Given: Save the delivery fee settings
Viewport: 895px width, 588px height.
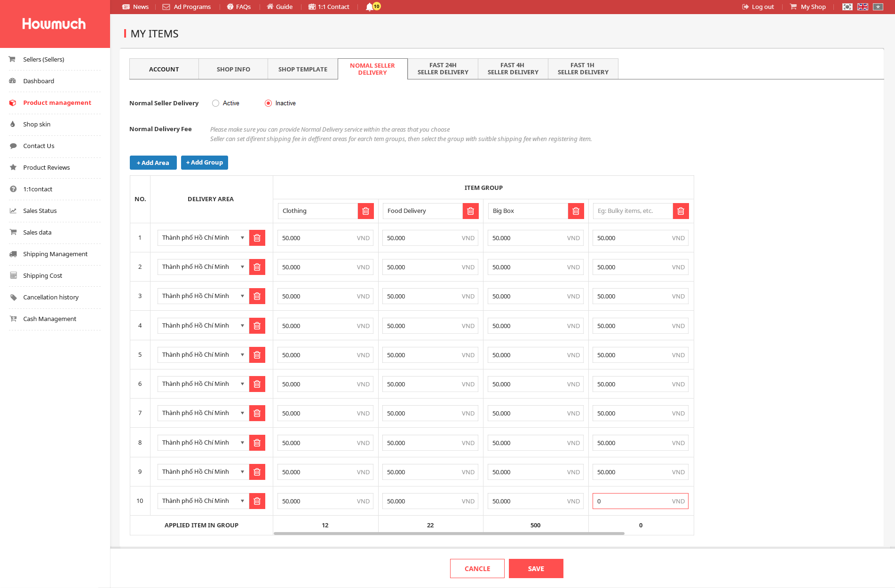Looking at the screenshot, I should click(x=536, y=569).
